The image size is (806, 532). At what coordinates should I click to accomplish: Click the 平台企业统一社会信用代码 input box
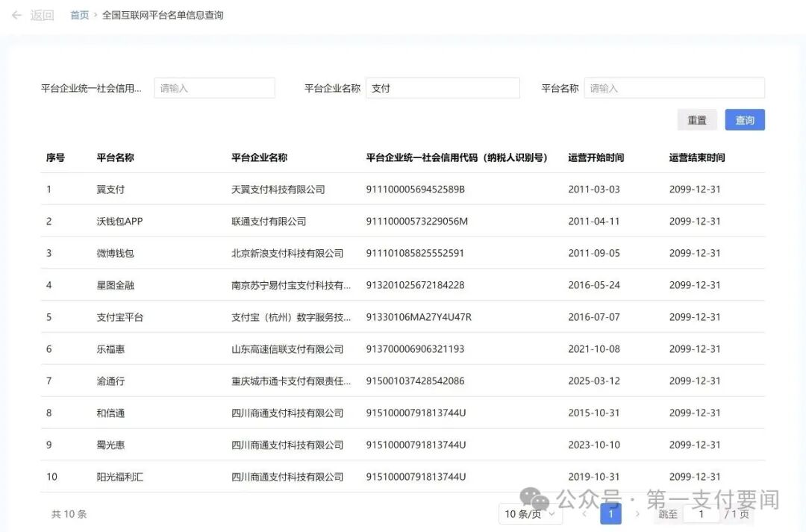tap(215, 87)
